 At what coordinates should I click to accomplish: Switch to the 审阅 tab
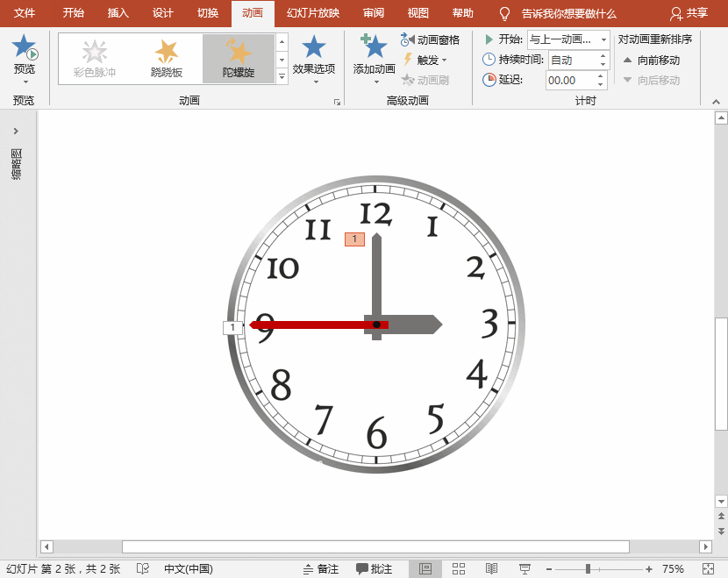374,13
